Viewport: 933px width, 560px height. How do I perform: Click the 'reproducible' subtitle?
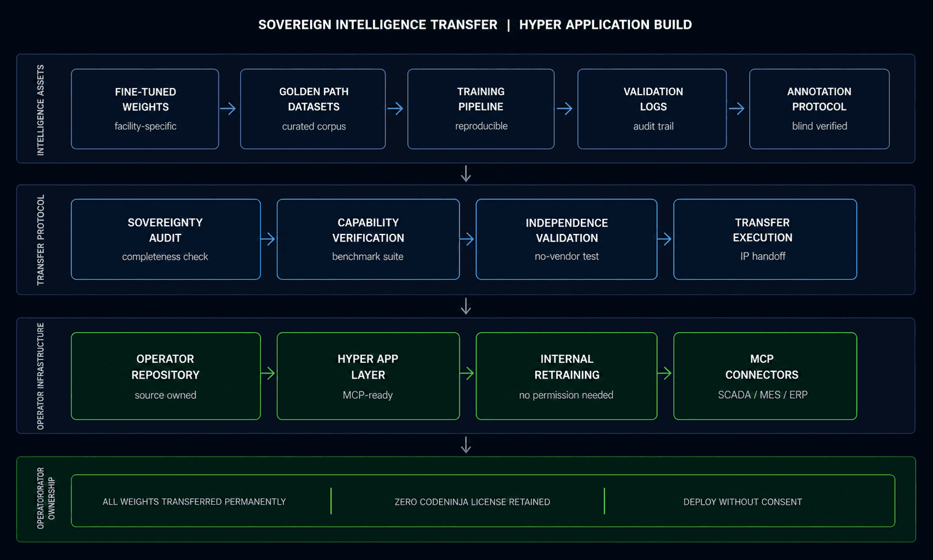tap(481, 126)
